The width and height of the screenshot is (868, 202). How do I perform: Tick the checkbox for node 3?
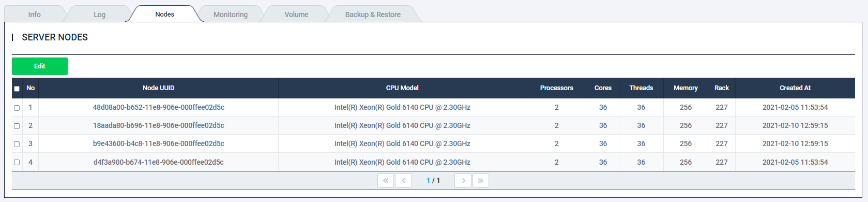coord(17,144)
